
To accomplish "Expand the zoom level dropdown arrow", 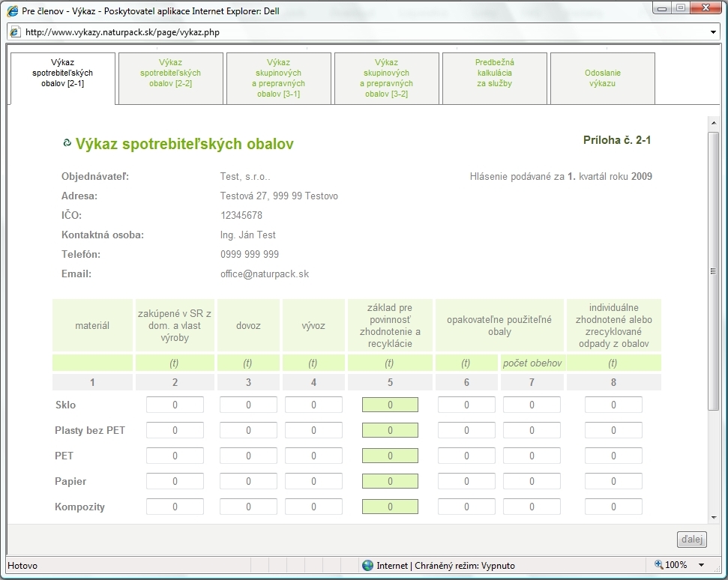I will coord(701,565).
